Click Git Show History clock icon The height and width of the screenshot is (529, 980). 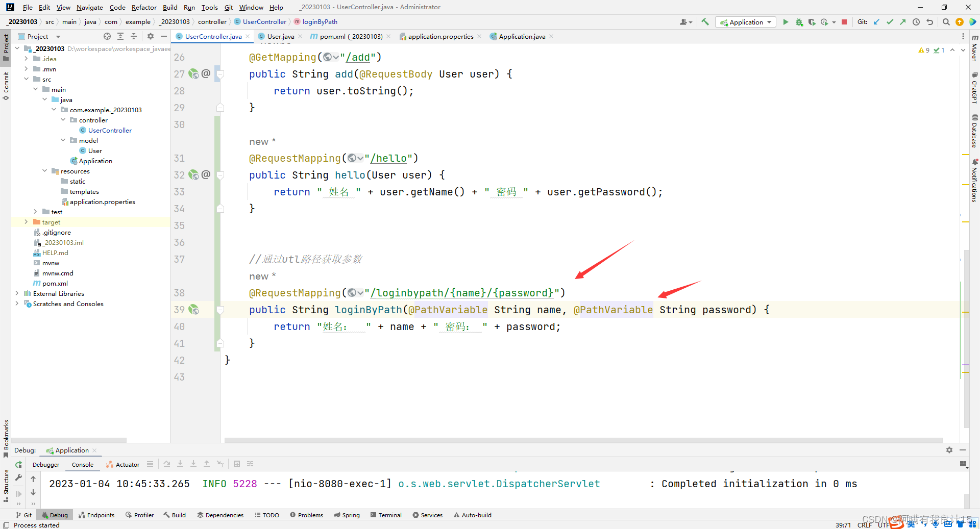(x=916, y=22)
